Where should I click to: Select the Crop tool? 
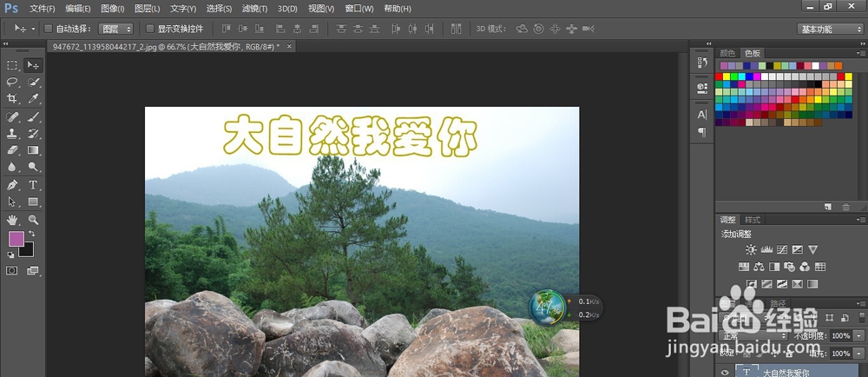[12, 98]
